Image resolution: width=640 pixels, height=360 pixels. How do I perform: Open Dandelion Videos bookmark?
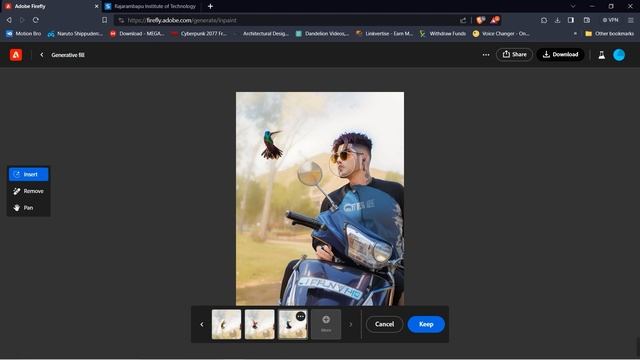322,33
